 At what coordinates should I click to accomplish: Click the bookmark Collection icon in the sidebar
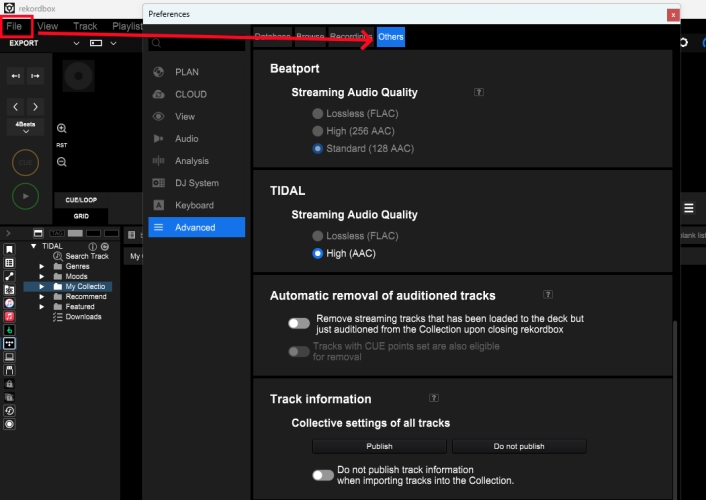click(9, 250)
